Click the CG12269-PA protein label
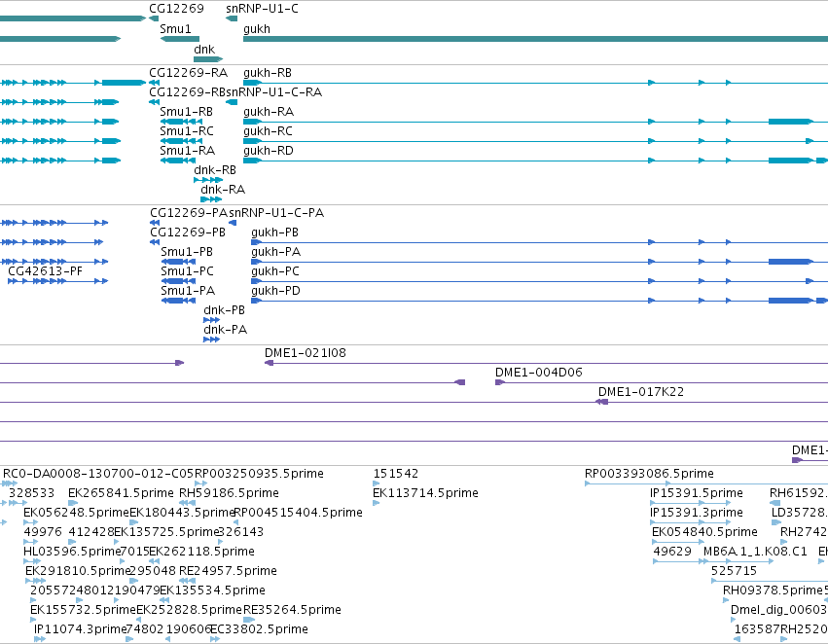828x644 pixels. click(x=189, y=213)
